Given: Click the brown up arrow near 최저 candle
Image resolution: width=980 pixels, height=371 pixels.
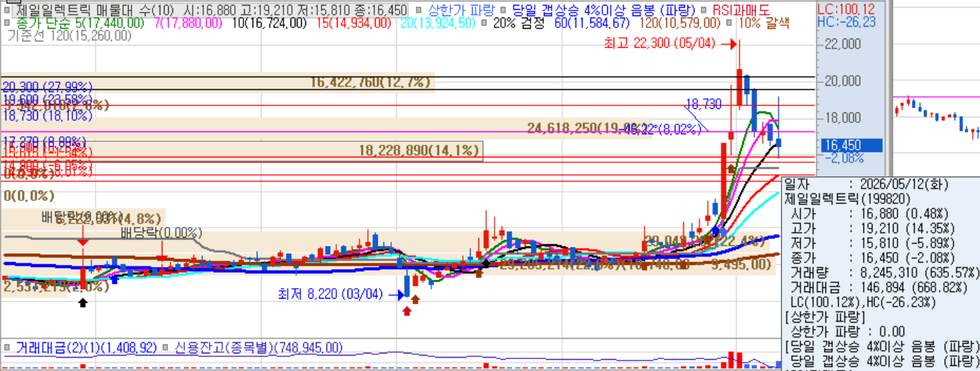Looking at the screenshot, I should (415, 299).
